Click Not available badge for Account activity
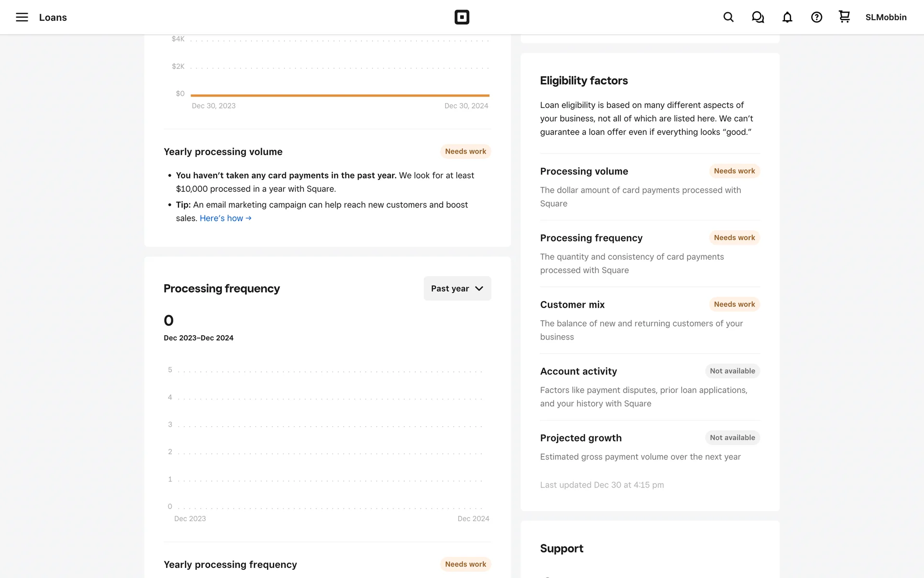Image resolution: width=924 pixels, height=578 pixels. tap(732, 371)
